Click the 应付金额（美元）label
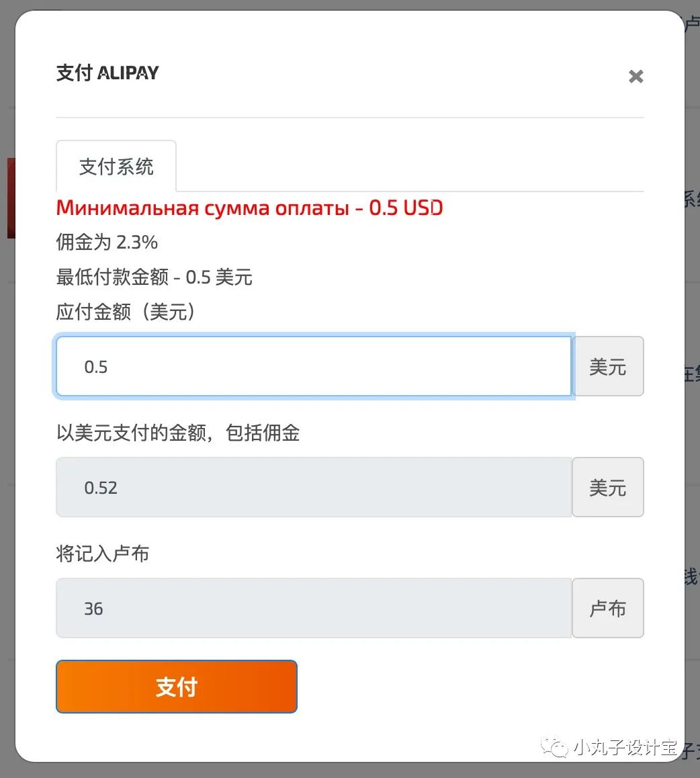 coord(126,312)
